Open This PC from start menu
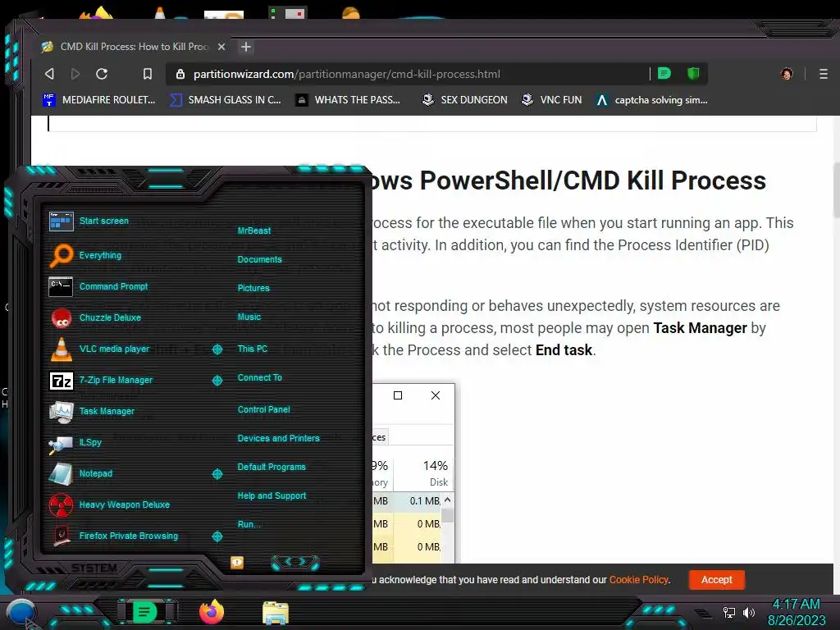The width and height of the screenshot is (840, 630). click(x=253, y=349)
